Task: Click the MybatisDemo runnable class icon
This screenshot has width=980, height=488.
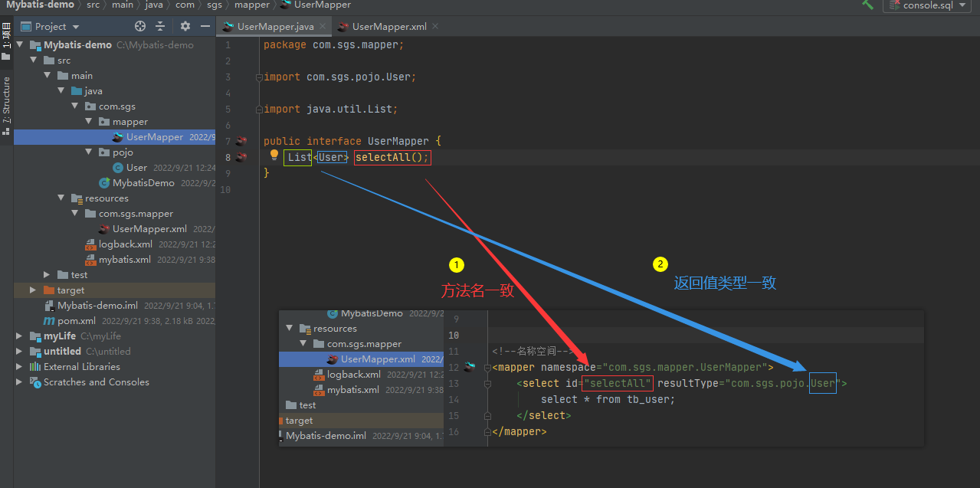Action: (104, 182)
